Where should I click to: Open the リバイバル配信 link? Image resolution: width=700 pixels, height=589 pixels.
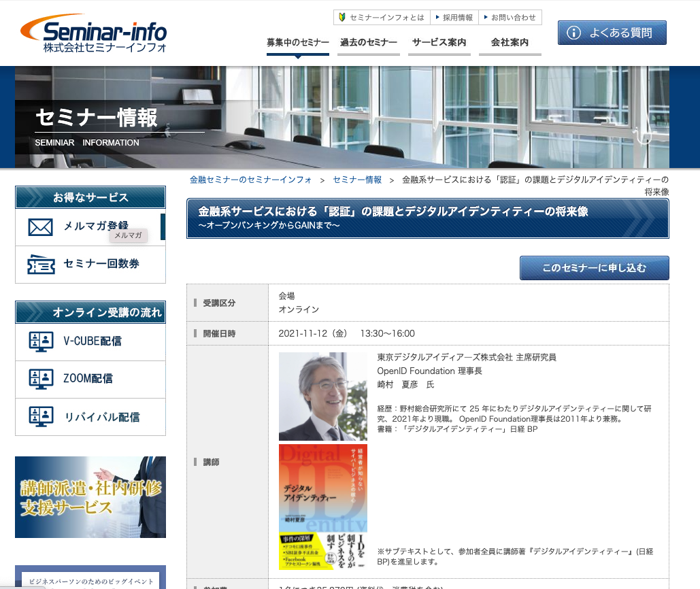pyautogui.click(x=90, y=417)
